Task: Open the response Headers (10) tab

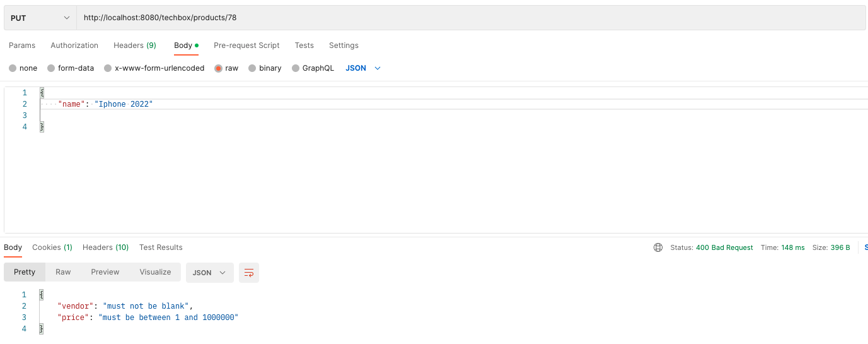Action: point(105,247)
